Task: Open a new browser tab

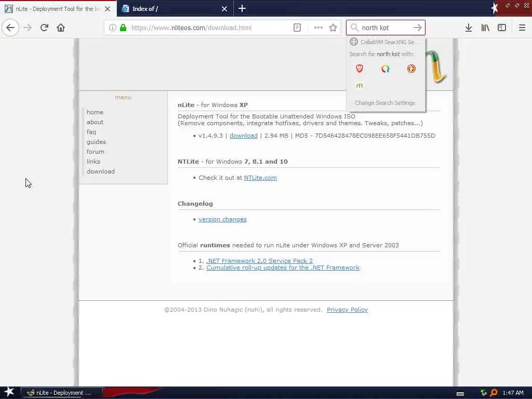Action: pos(242,8)
